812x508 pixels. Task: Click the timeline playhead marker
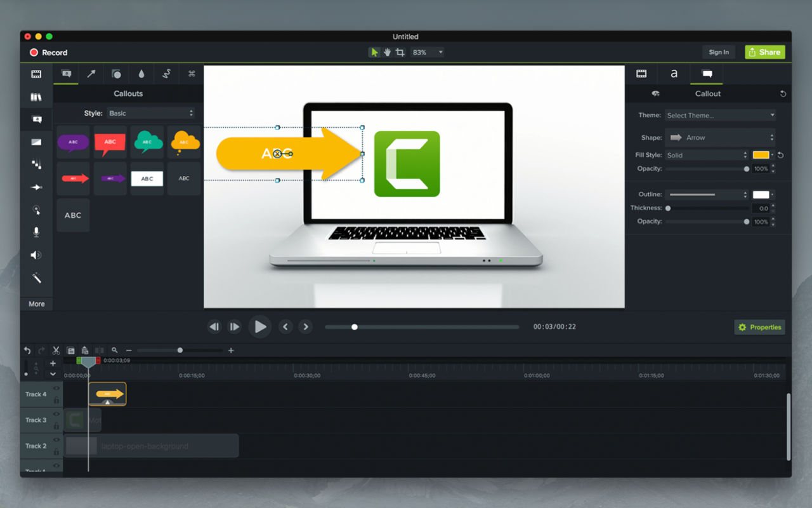[x=88, y=361]
